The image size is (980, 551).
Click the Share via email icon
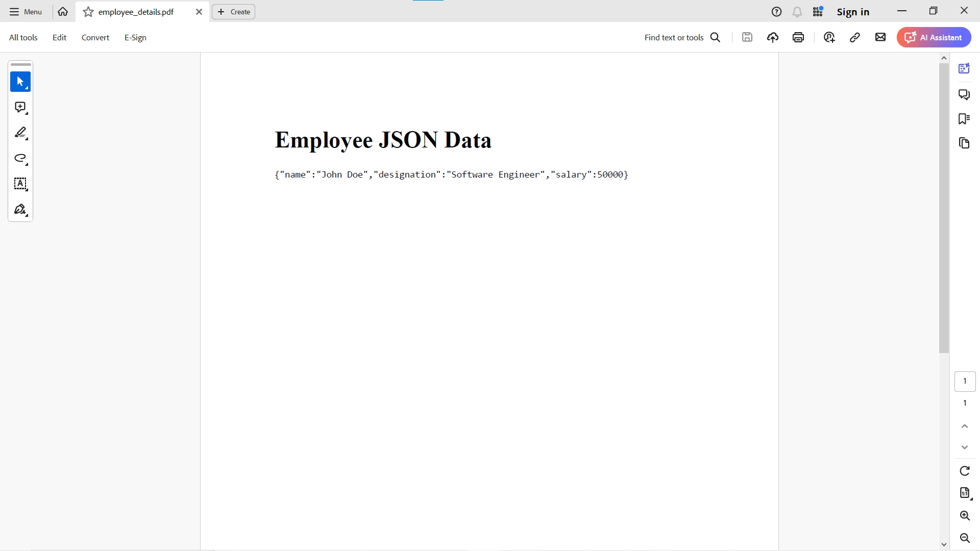(881, 37)
